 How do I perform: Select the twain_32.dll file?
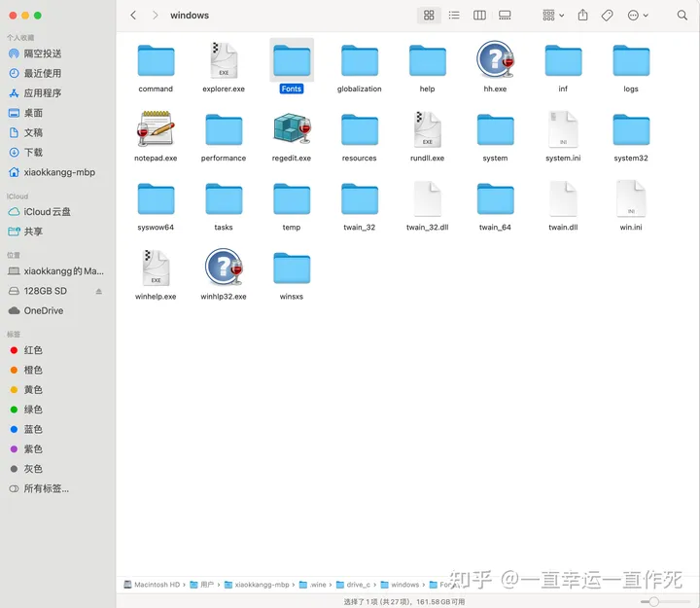(x=427, y=199)
